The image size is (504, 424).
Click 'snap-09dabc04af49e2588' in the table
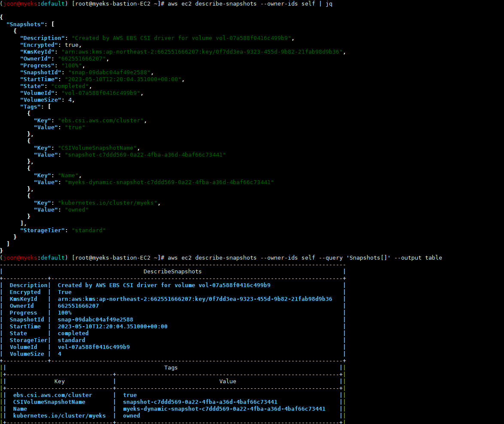tap(96, 319)
